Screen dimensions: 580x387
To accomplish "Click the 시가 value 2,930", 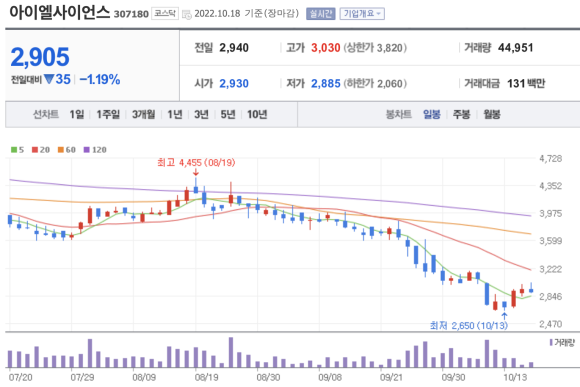I will (234, 84).
